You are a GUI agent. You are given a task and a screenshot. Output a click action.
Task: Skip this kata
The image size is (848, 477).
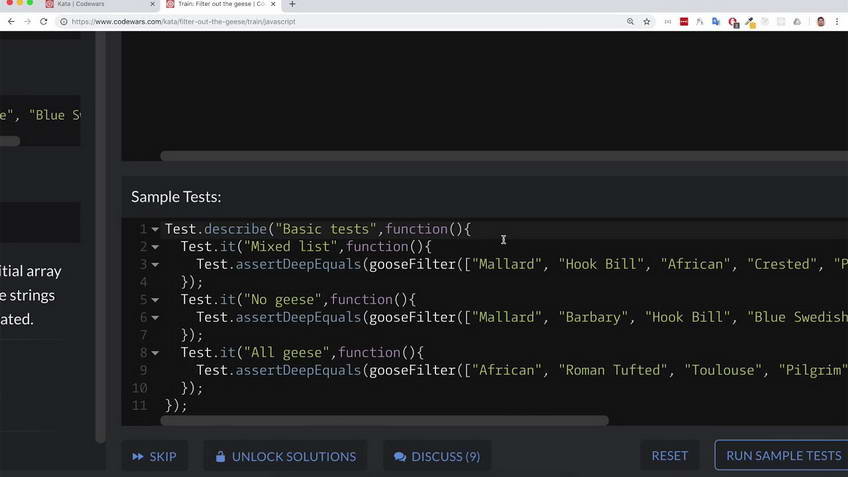155,456
